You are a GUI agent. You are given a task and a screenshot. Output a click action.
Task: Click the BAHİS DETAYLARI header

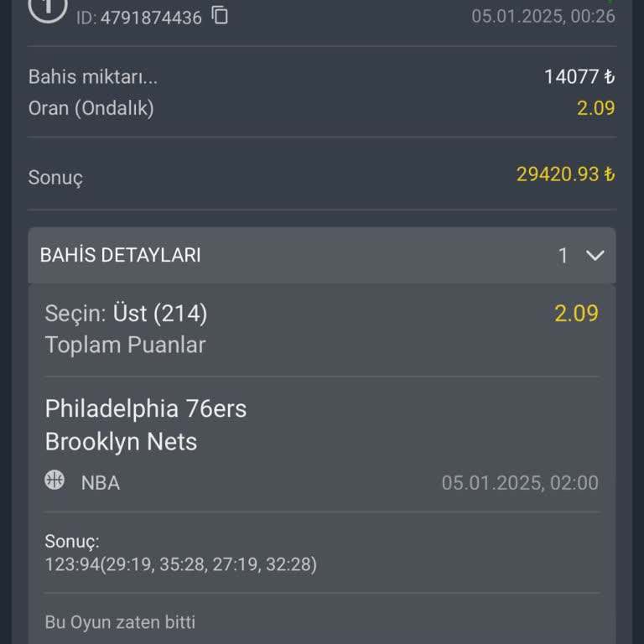(x=121, y=256)
